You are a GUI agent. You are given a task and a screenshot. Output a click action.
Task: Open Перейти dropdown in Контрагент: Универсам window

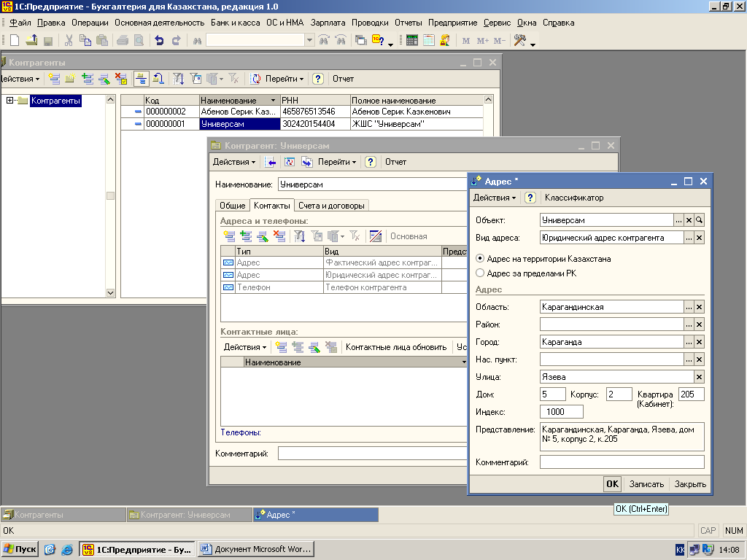pyautogui.click(x=337, y=162)
